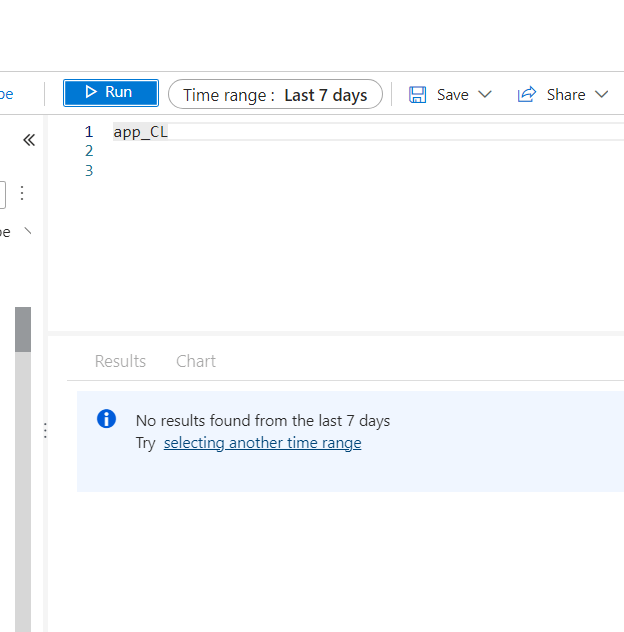This screenshot has height=632, width=624.
Task: Click the No results found message text
Action: point(263,421)
